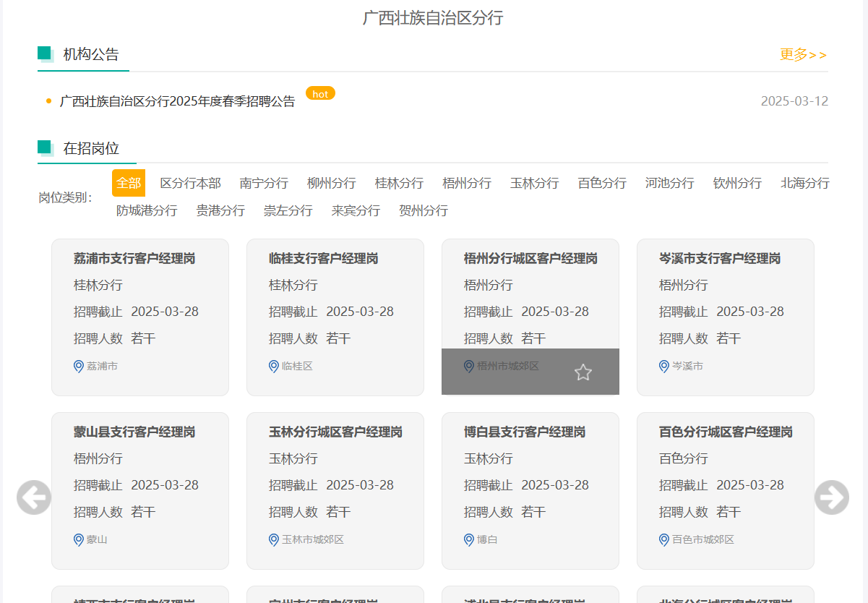This screenshot has width=868, height=603.
Task: Click the orange hot badge
Action: 320,93
